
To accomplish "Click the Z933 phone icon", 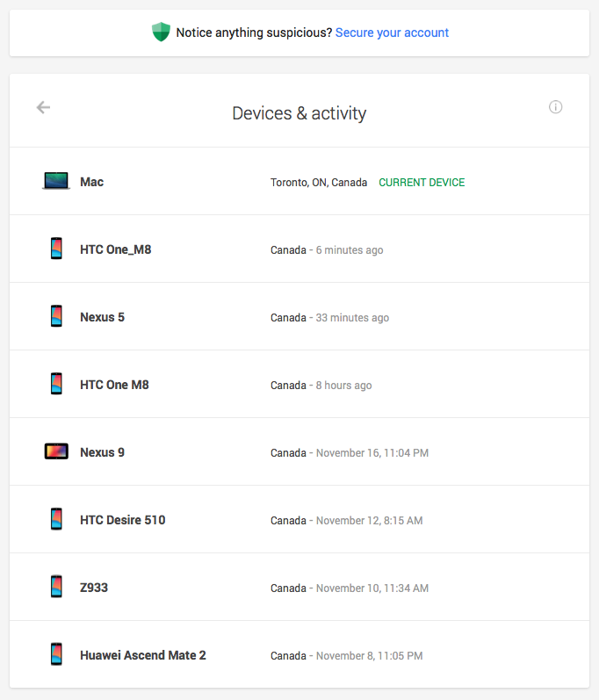I will point(56,588).
